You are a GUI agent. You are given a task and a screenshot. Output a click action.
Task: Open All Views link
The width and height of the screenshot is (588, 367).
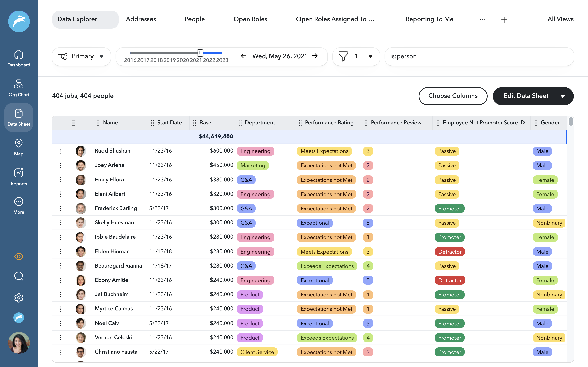(560, 19)
